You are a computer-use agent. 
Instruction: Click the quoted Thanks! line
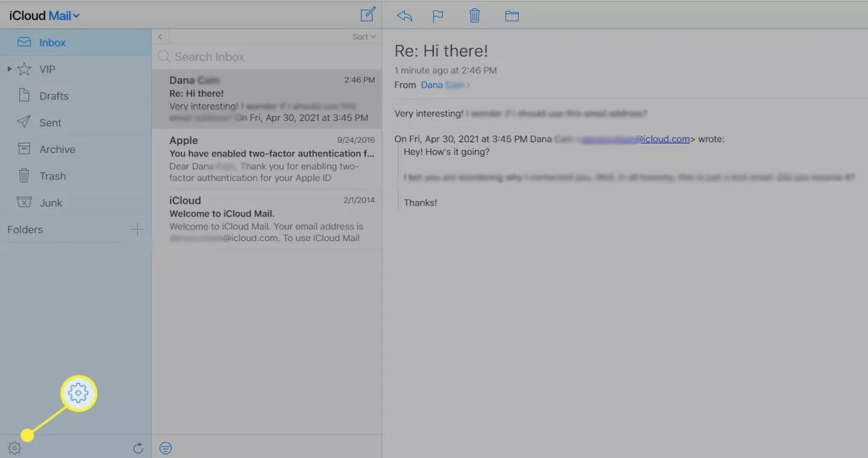click(x=421, y=203)
